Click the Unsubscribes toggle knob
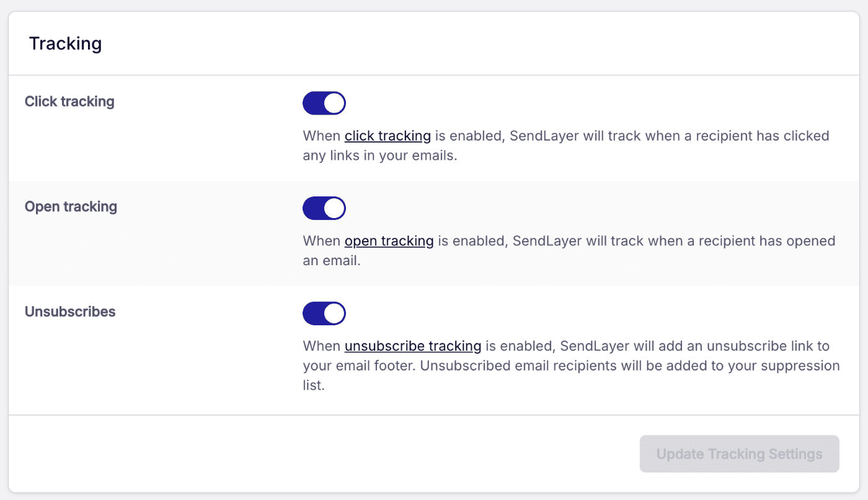Viewport: 868px width, 500px height. point(334,313)
